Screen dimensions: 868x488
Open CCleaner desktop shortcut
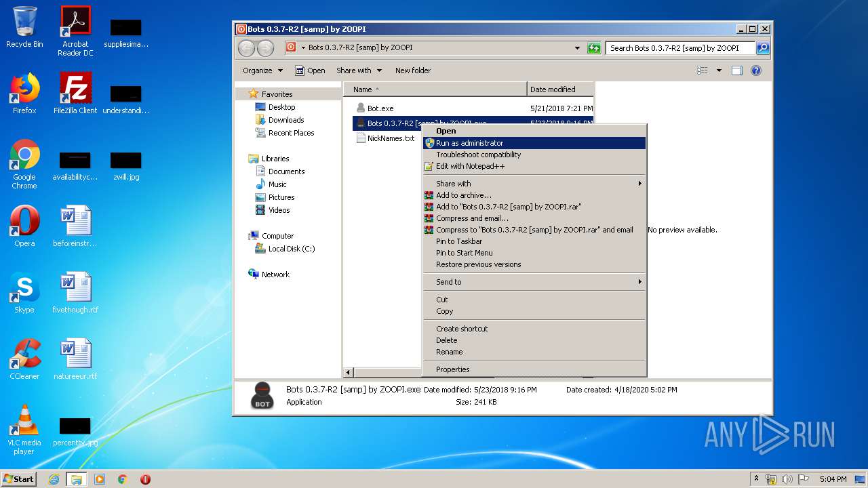[24, 359]
